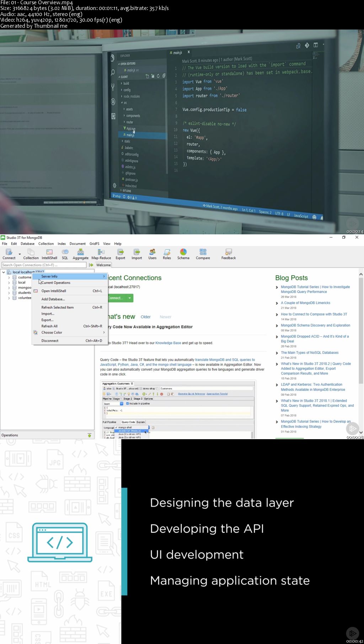Image resolution: width=364 pixels, height=644 pixels.
Task: Click the settings gear icon in VS Code
Action: coord(114,185)
